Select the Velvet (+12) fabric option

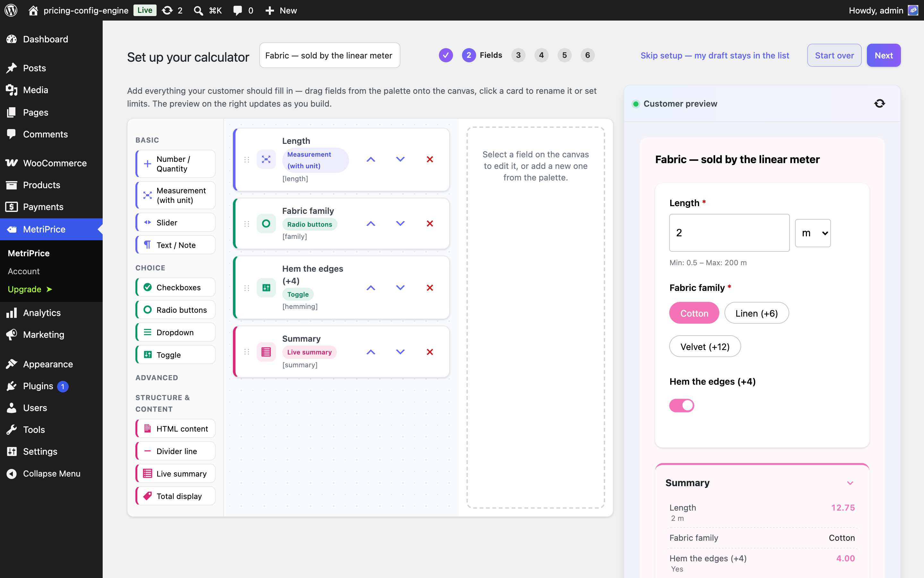(x=705, y=346)
